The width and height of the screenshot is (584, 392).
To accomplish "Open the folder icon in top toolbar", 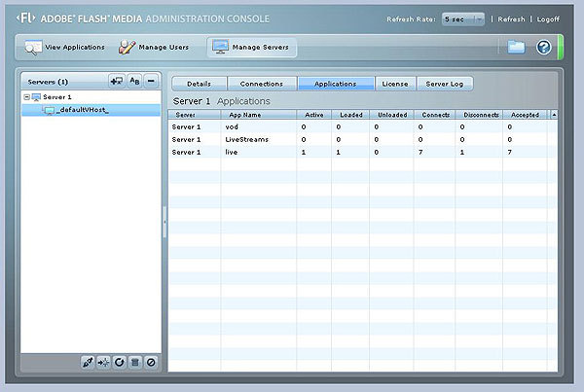I will pos(516,47).
